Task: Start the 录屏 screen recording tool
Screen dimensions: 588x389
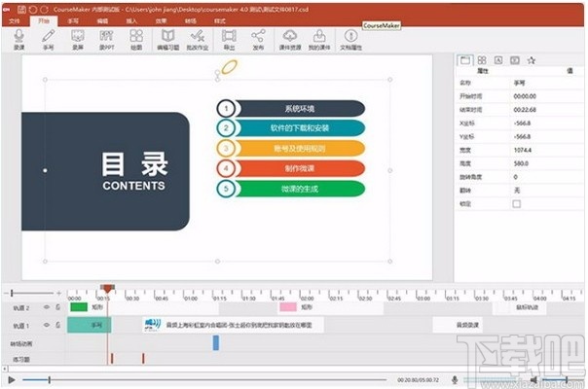Action: [x=77, y=39]
